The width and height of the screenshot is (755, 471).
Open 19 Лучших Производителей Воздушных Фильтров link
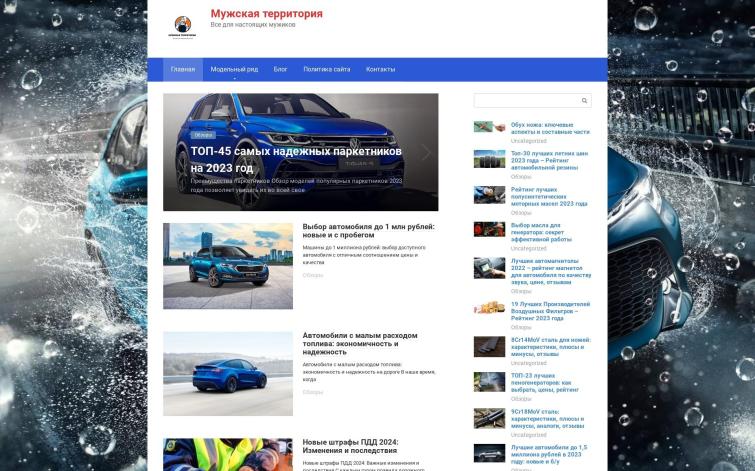[550, 311]
